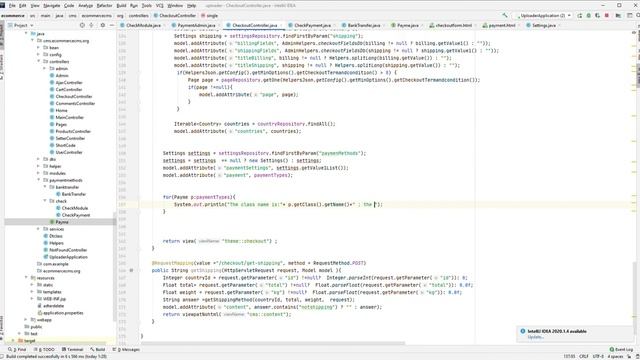Collapse the banktransfer folder
Viewport: 640px width, 360px height.
tap(44, 187)
